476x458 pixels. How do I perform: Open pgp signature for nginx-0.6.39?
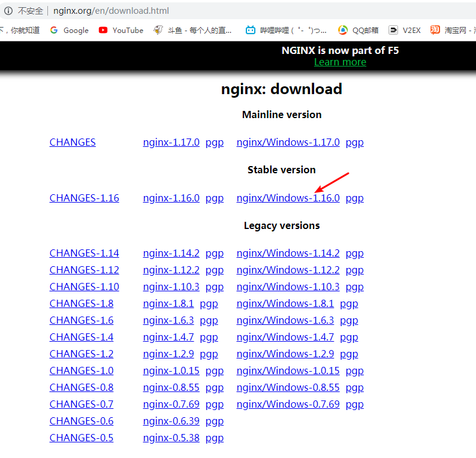pos(215,421)
